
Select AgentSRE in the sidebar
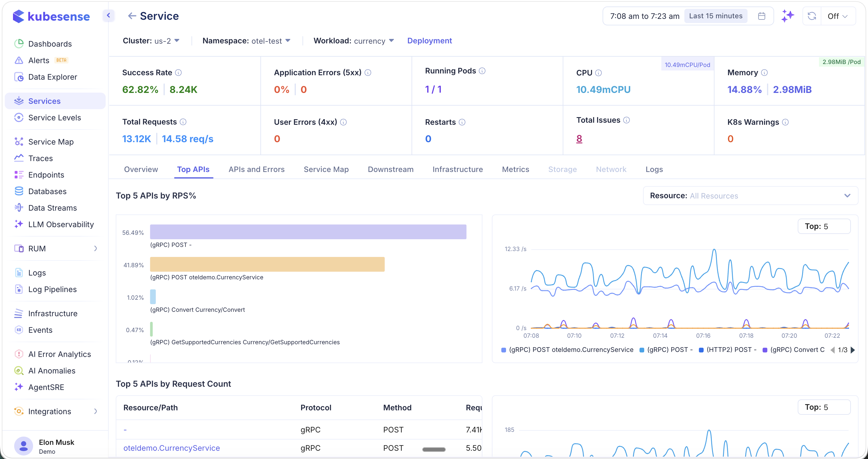[46, 387]
